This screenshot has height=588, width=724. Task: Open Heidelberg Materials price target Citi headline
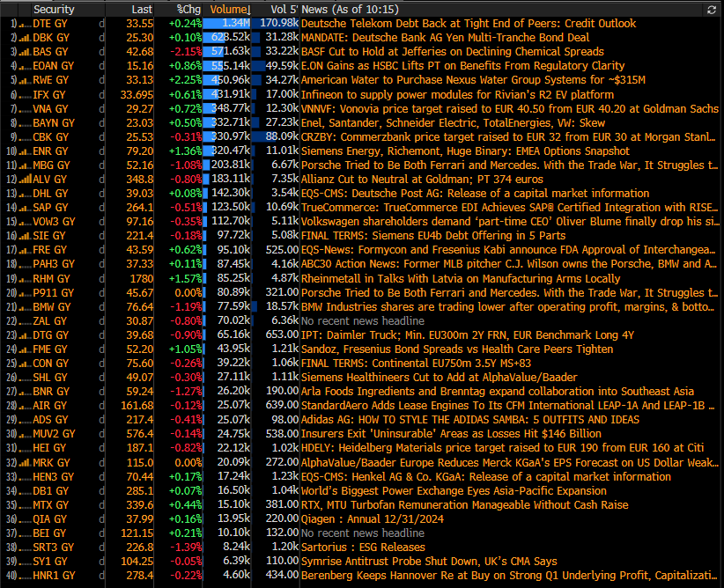(x=502, y=448)
